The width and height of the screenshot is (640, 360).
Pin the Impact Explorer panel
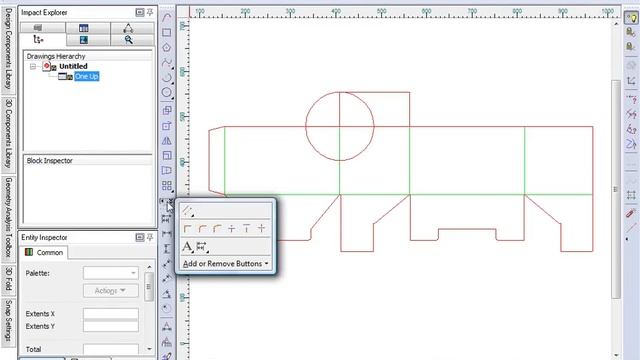150,13
